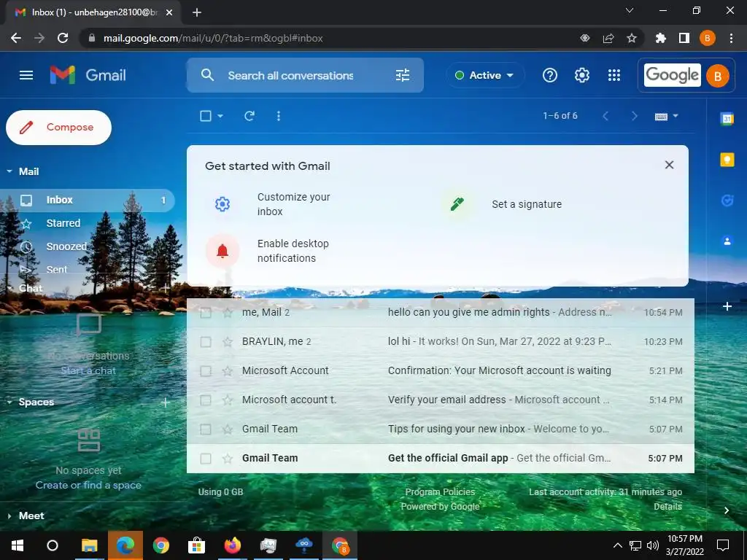This screenshot has height=560, width=747.
Task: Collapse the Chat section
Action: pyautogui.click(x=9, y=288)
